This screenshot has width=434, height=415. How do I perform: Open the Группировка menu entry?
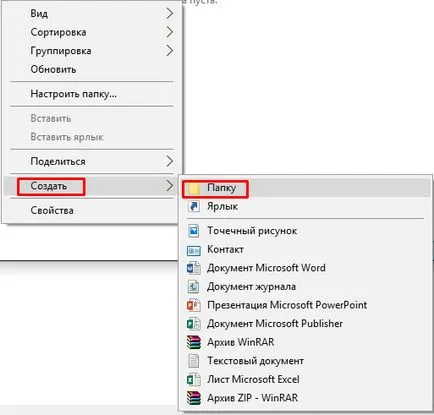(x=92, y=51)
